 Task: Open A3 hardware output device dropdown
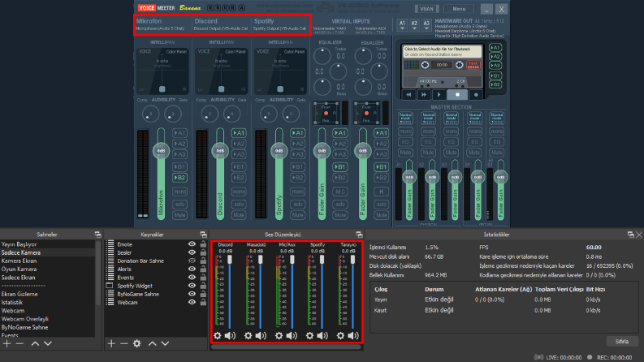click(426, 25)
